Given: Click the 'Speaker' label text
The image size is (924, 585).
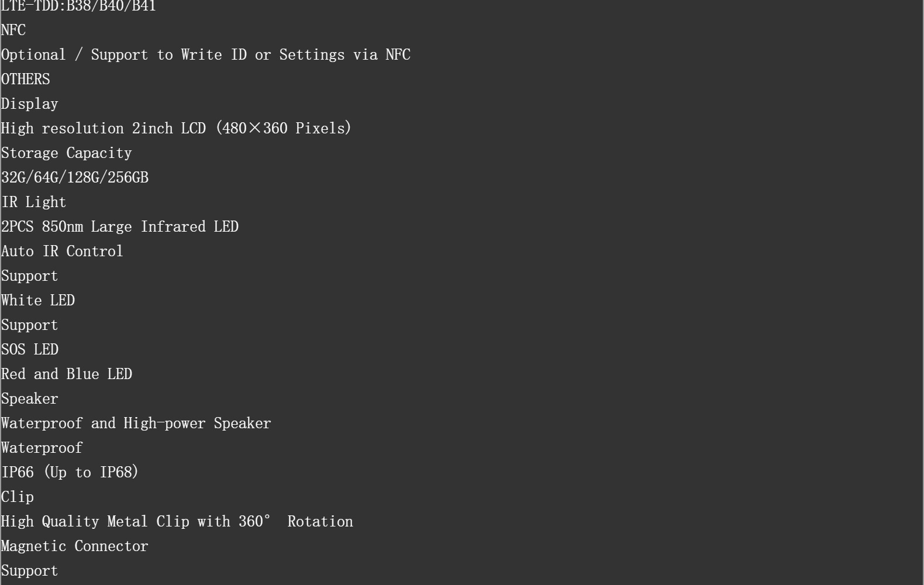Looking at the screenshot, I should (30, 398).
